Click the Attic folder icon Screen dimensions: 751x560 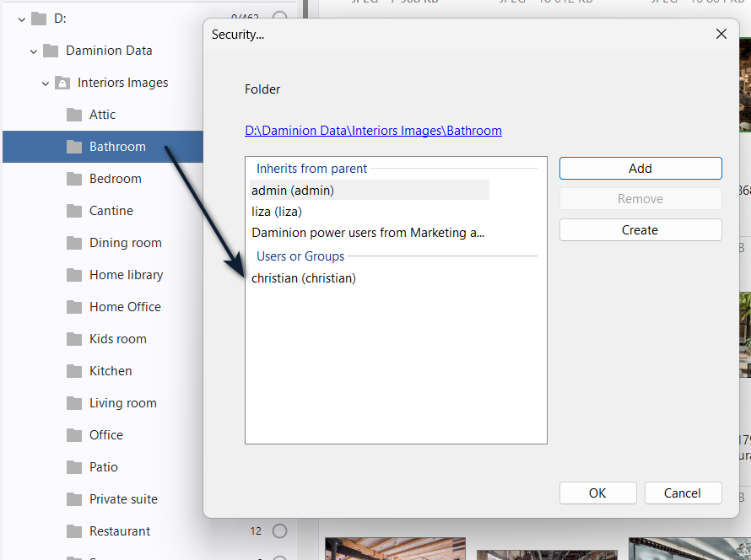[74, 115]
